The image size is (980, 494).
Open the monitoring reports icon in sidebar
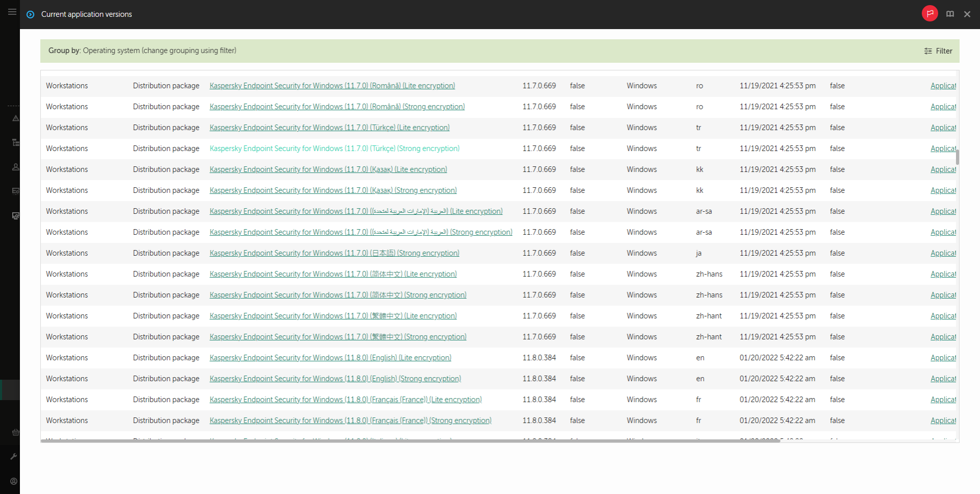pos(15,191)
